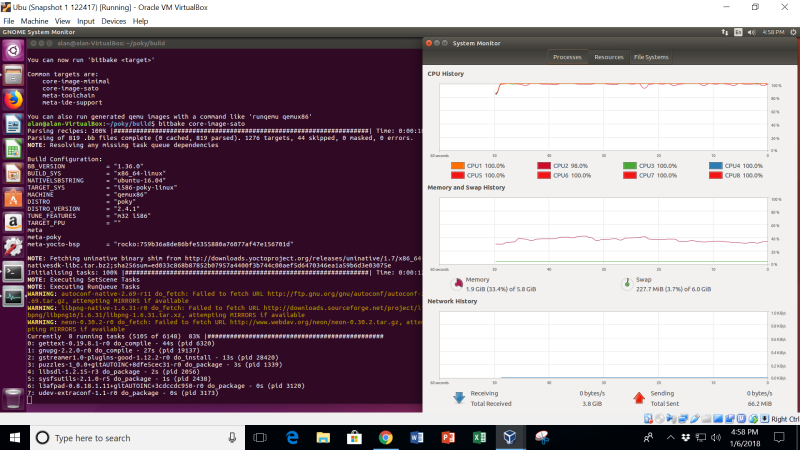Open the Ubuntu Dash search launcher

coord(13,51)
